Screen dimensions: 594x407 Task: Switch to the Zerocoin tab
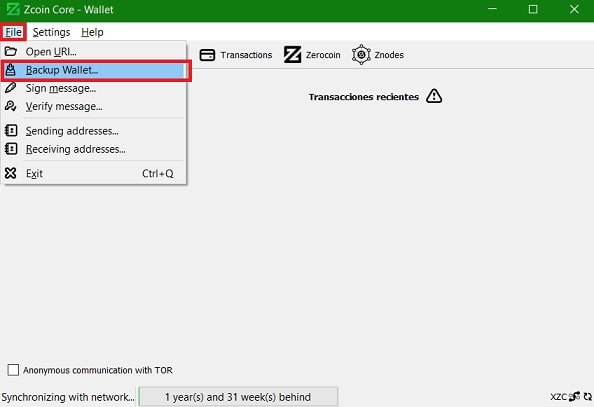[312, 55]
